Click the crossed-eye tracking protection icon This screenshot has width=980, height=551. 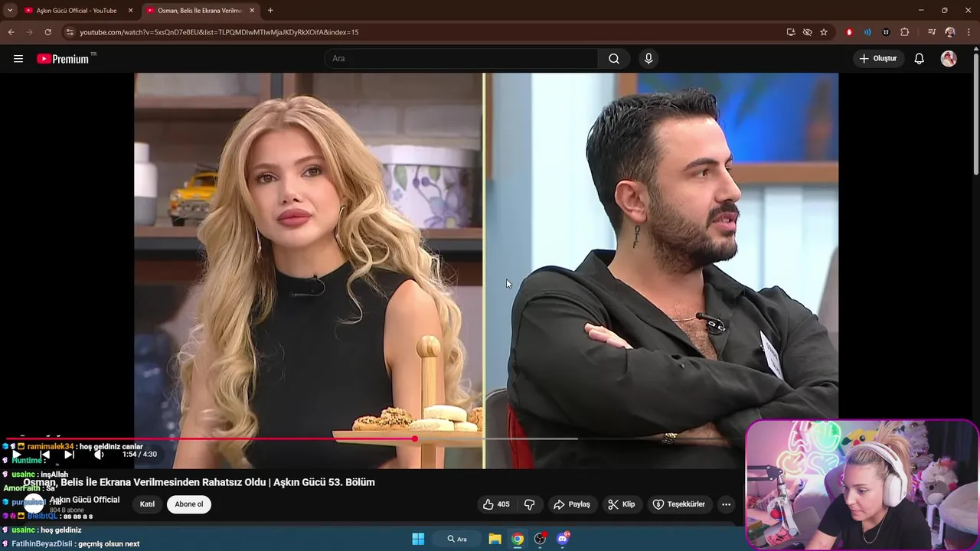pyautogui.click(x=807, y=32)
